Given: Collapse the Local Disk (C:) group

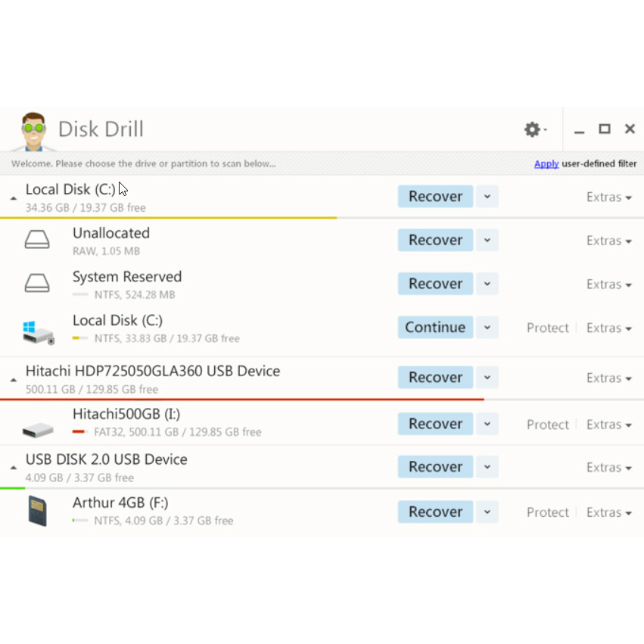Looking at the screenshot, I should tap(14, 198).
